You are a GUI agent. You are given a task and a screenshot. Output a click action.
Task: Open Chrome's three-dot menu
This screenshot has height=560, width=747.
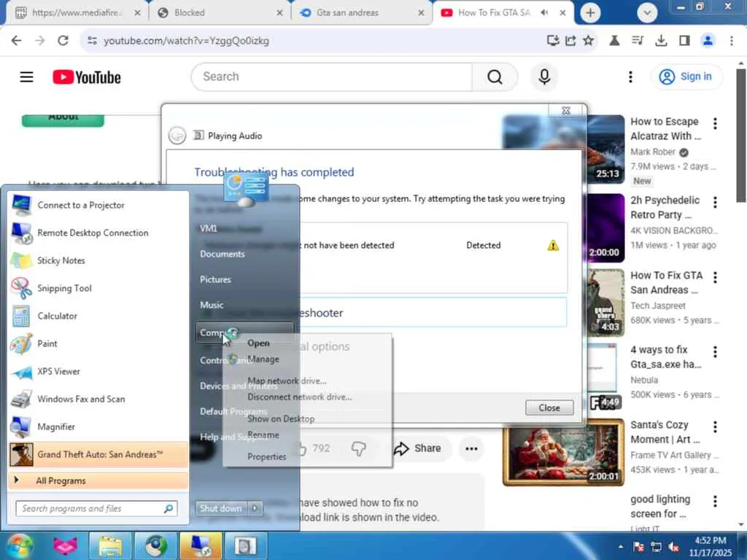[x=731, y=41]
